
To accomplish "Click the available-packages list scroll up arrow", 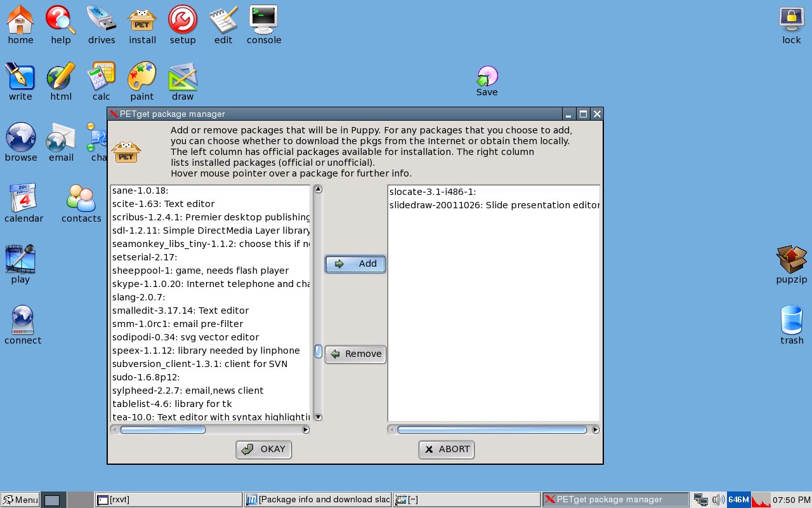I will point(318,189).
